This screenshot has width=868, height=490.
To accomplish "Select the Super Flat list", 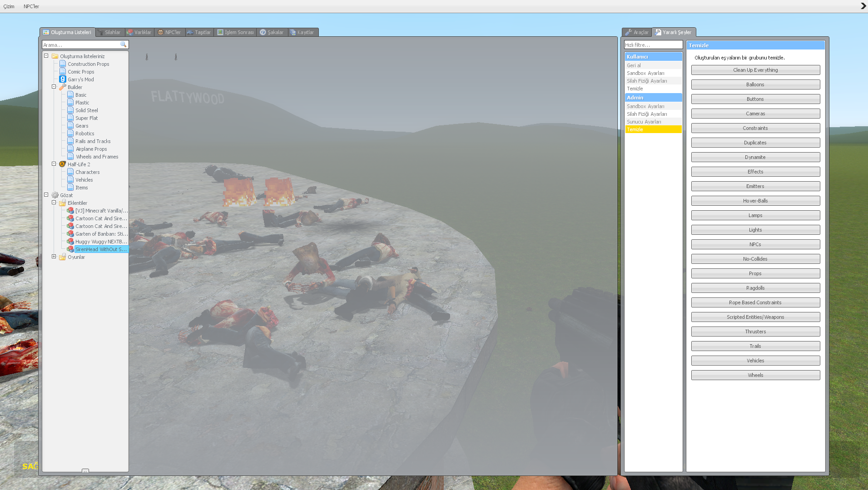I will point(86,118).
